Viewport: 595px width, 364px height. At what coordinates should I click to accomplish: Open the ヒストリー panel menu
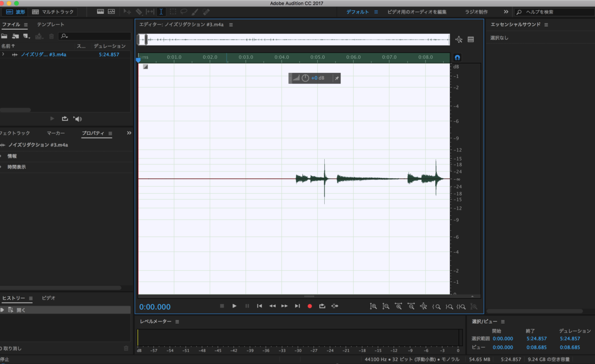[x=30, y=298]
